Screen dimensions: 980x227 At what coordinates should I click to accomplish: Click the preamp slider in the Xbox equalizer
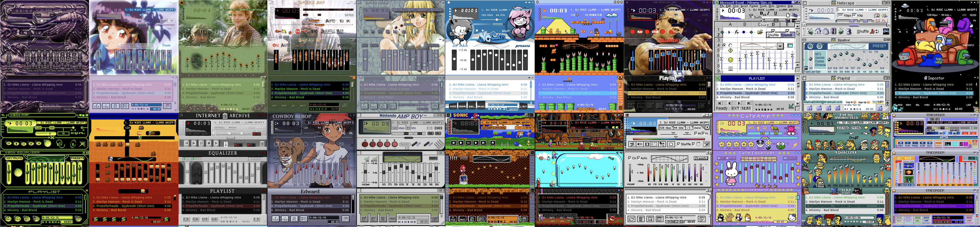[9, 173]
